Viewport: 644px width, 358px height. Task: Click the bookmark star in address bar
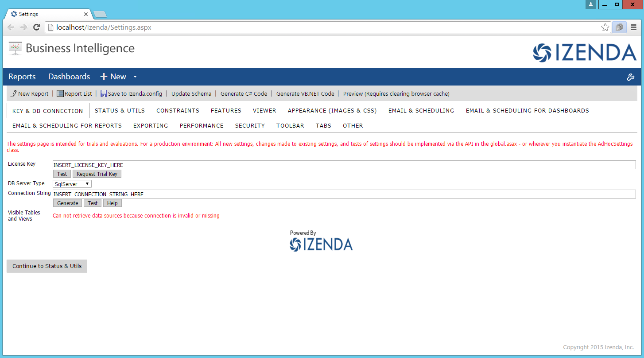tap(605, 27)
